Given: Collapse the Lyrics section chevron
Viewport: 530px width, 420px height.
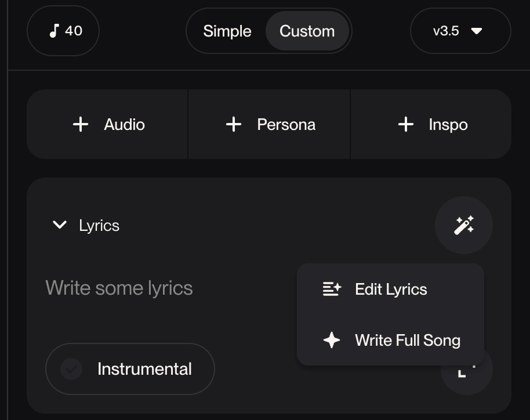Looking at the screenshot, I should [60, 225].
